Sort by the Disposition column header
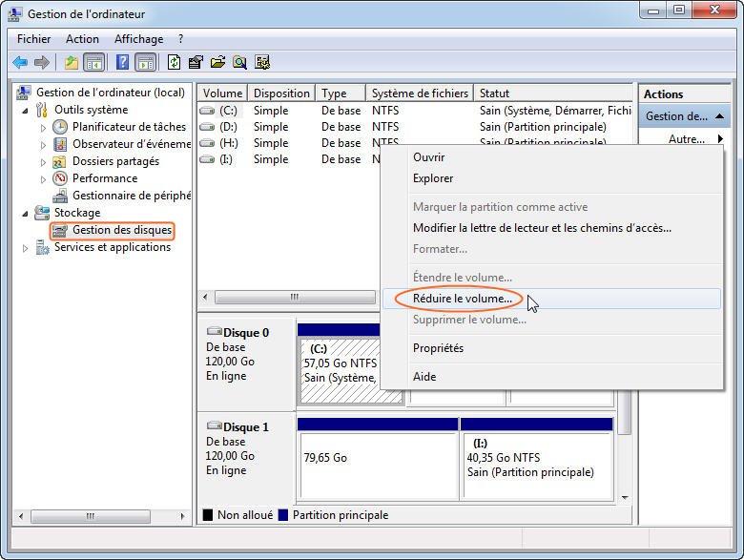The height and width of the screenshot is (560, 744). coord(281,93)
